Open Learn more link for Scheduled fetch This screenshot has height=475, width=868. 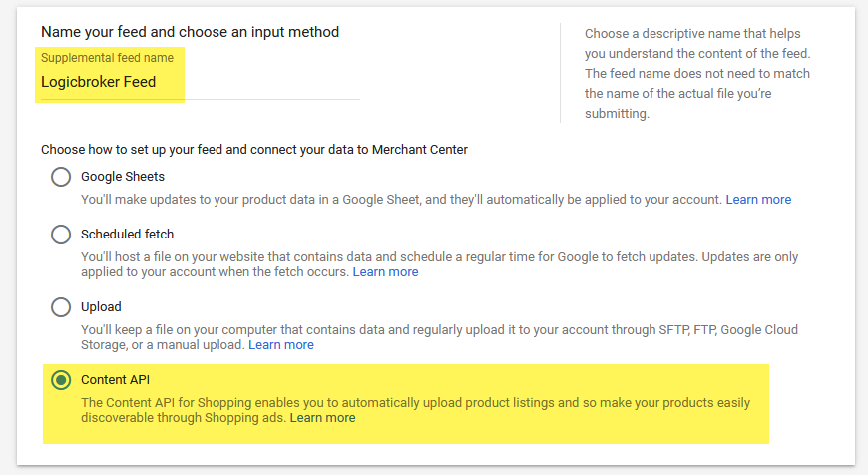click(385, 272)
